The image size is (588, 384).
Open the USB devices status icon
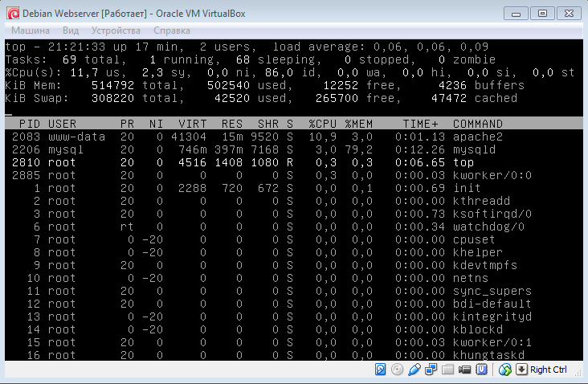(414, 370)
